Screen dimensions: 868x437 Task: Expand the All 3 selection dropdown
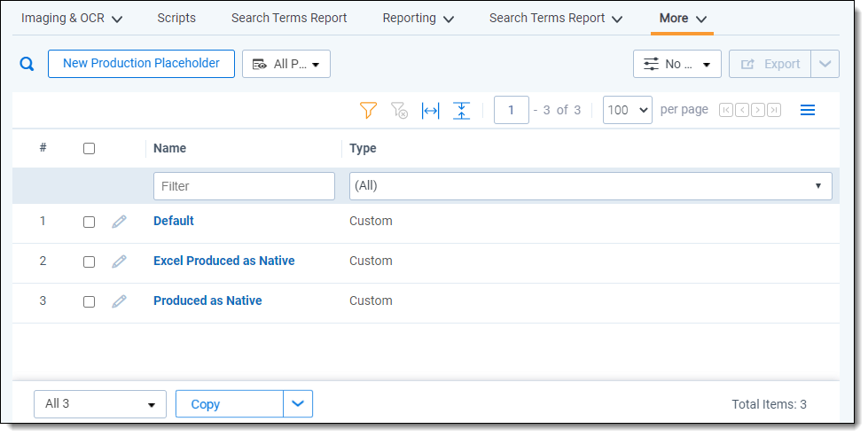click(99, 404)
